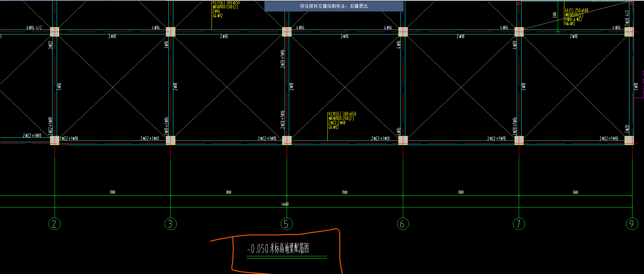Viewport: 644px width, 274px height.
Task: Click the 7Φ20 4/3 rebar annotation
Action: pos(627,18)
